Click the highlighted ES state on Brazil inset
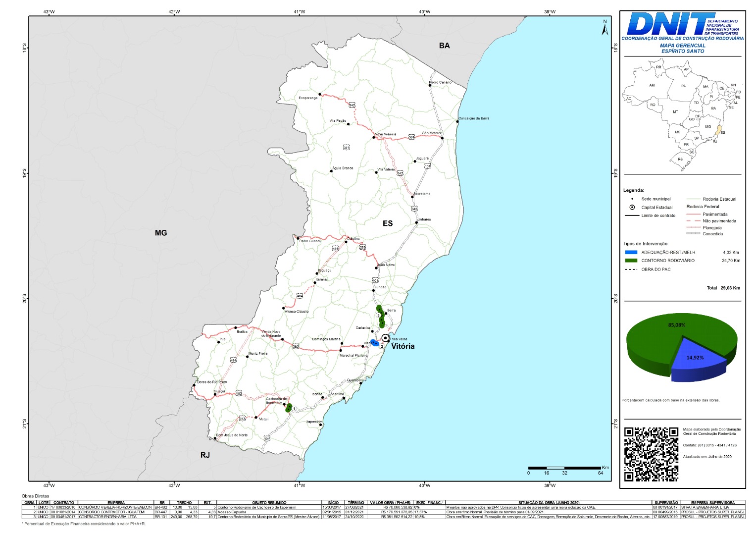756x535 pixels. point(719,130)
